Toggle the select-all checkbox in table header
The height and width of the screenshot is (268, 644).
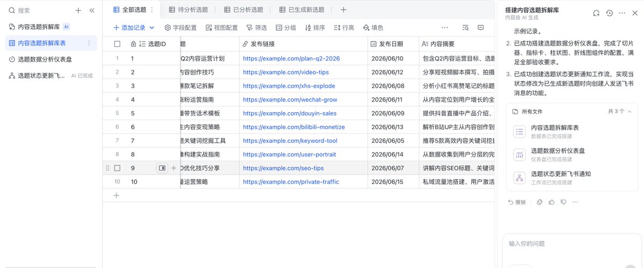tap(117, 44)
